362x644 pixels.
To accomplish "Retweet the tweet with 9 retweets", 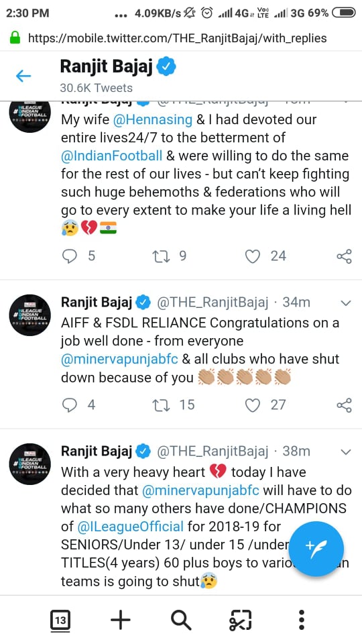I will point(158,256).
